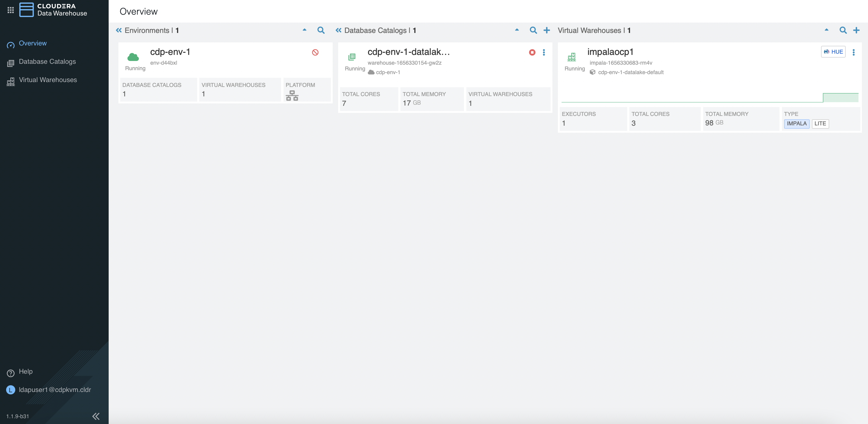Go to Virtual Warehouses in sidebar
The image size is (868, 424).
pos(48,80)
